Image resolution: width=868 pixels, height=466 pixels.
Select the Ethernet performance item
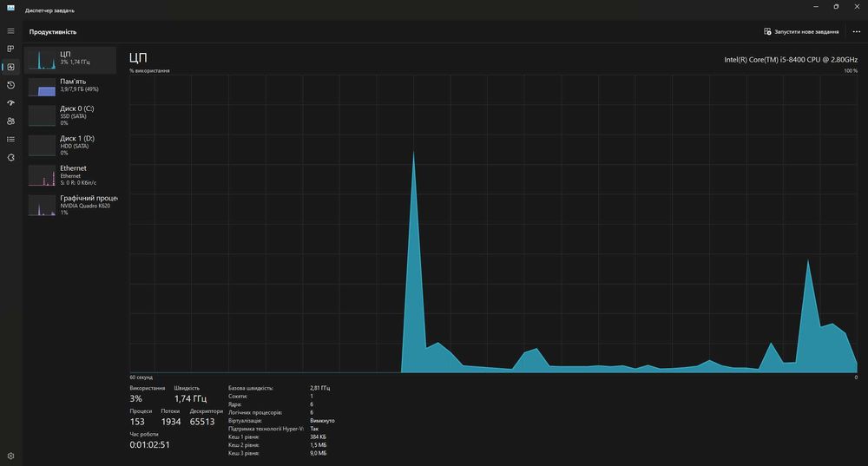(x=70, y=175)
